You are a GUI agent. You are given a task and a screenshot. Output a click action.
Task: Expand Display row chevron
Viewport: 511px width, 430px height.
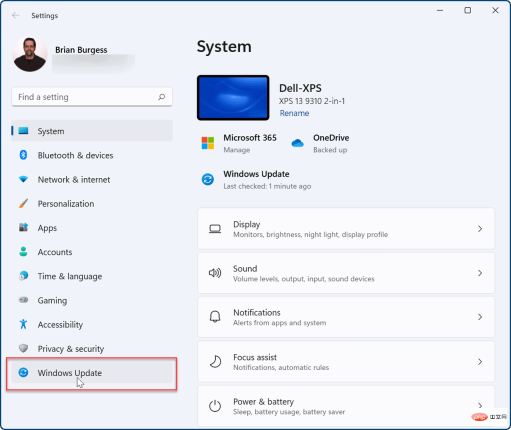(x=480, y=229)
